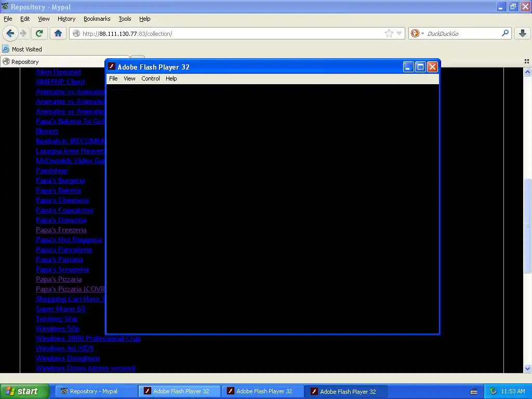
Task: Open the History menu
Action: pos(66,19)
